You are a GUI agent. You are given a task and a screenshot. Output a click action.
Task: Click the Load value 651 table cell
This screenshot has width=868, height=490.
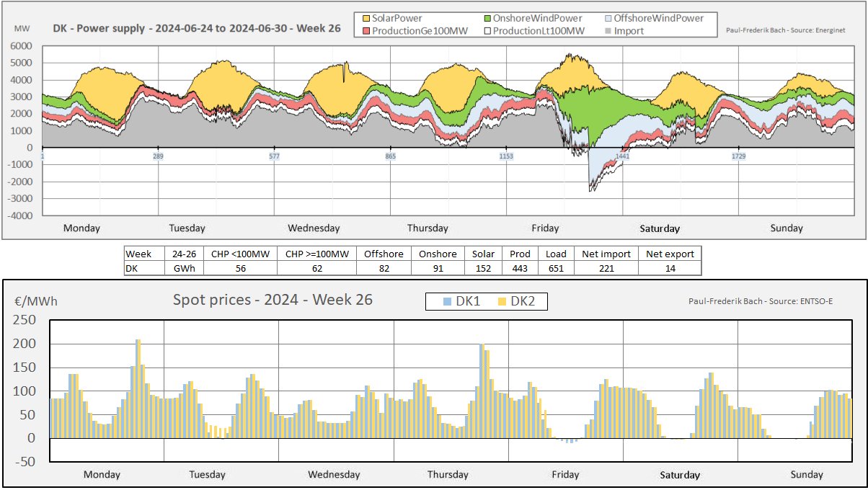[x=556, y=268]
